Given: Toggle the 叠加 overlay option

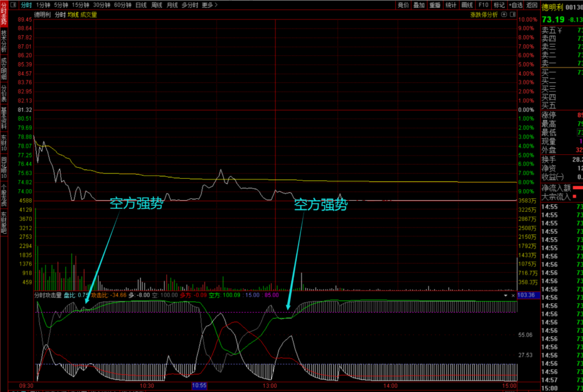Looking at the screenshot, I should click(x=419, y=5).
